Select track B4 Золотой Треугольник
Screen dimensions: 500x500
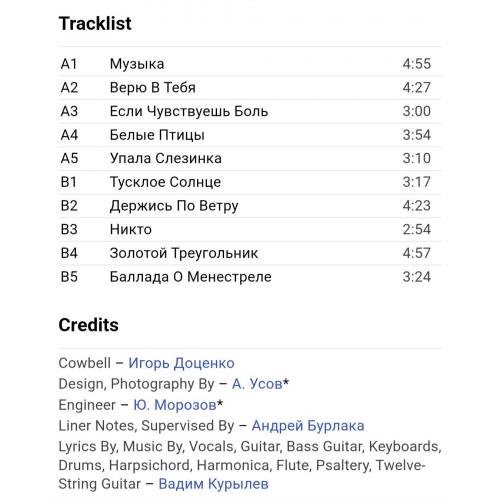(250, 253)
